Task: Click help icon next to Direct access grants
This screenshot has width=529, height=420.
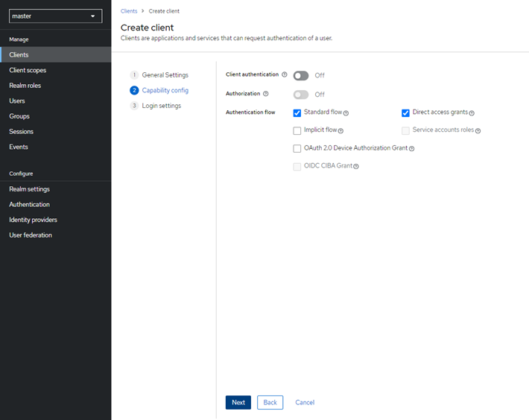Action: [472, 113]
